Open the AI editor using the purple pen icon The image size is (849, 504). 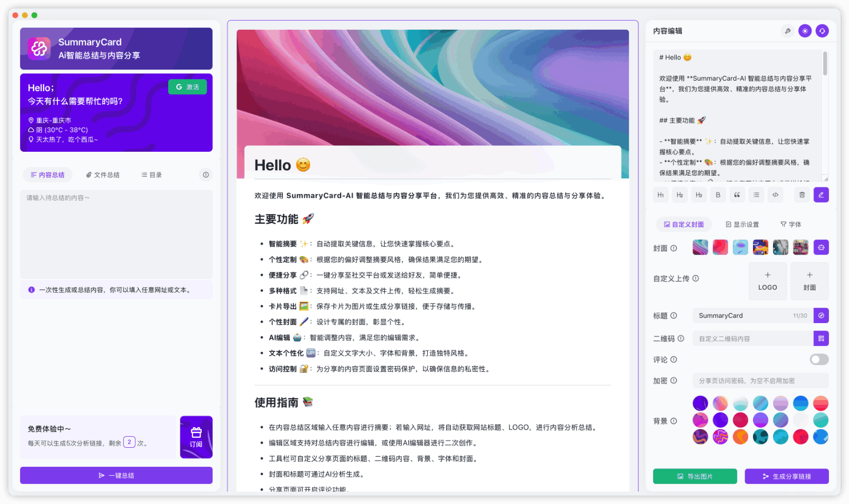pyautogui.click(x=821, y=195)
